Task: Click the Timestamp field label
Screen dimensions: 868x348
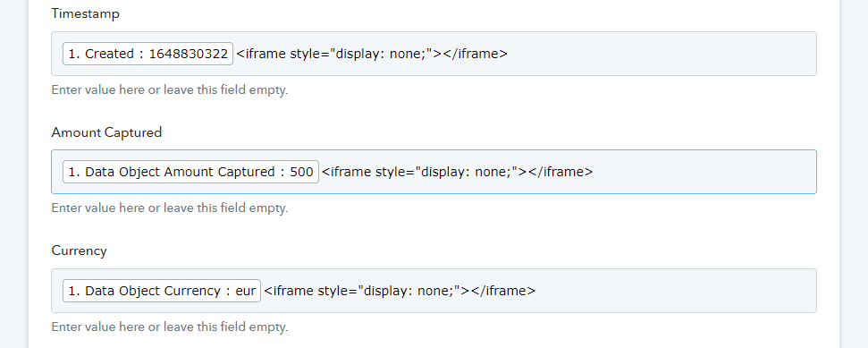Action: [85, 13]
